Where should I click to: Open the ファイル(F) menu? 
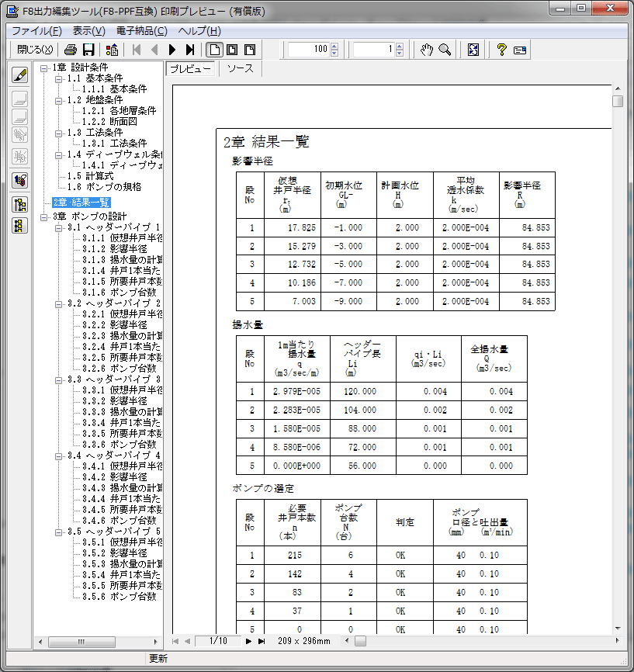pos(36,31)
